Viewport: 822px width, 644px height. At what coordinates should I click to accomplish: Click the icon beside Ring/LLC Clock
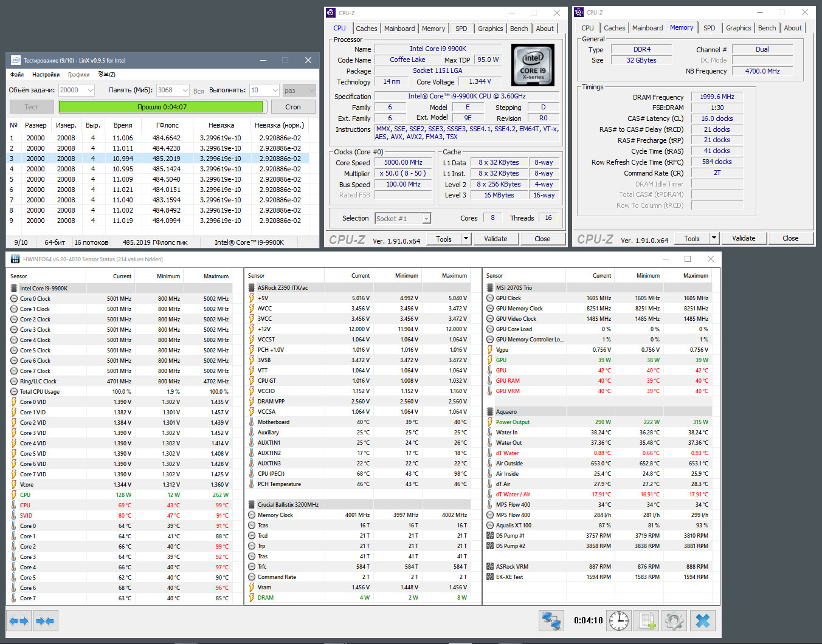click(14, 382)
